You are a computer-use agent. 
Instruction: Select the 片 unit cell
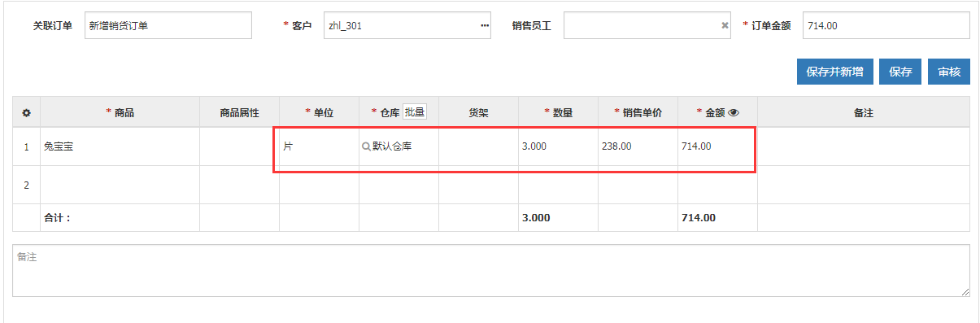[x=319, y=147]
